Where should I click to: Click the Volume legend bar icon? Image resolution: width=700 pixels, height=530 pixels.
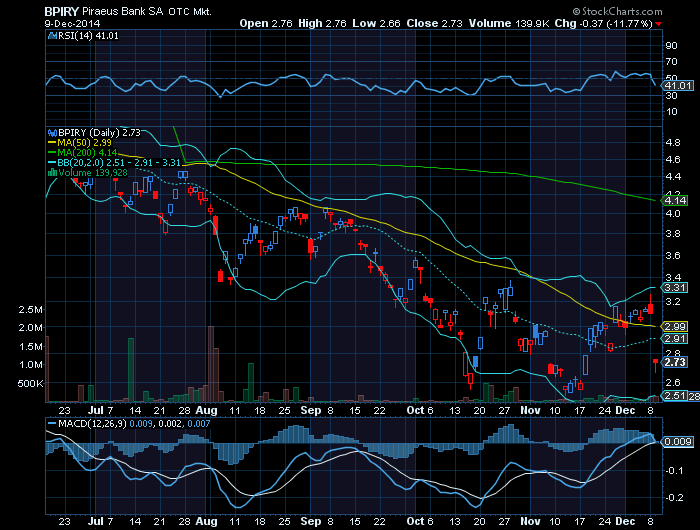(52, 172)
